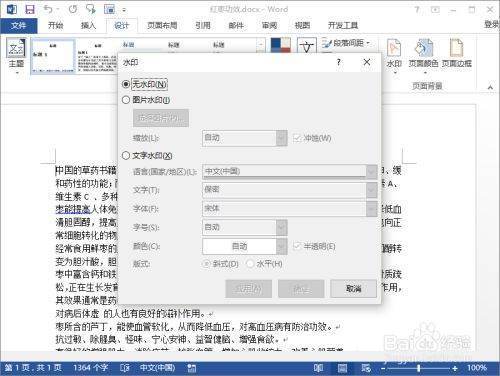Select the No Watermark radio option
500x376 pixels.
pyautogui.click(x=126, y=84)
